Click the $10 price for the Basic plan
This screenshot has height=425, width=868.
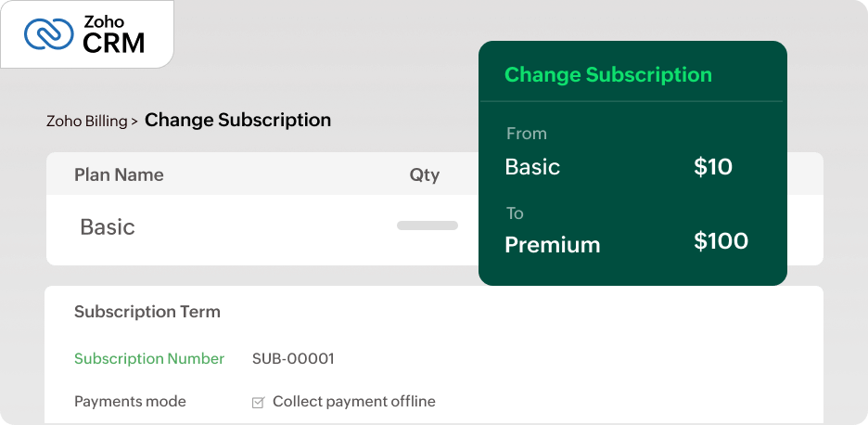713,167
